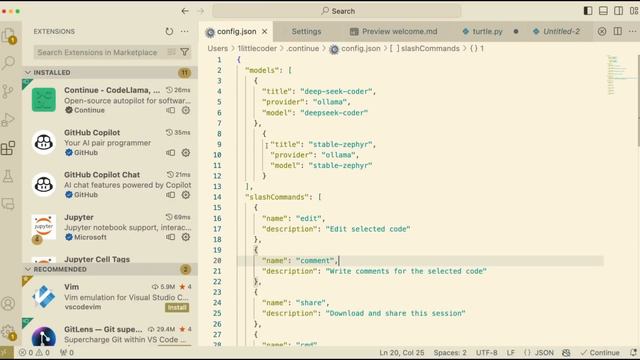Toggle the bottom panel
The width and height of the screenshot is (640, 360).
(x=603, y=11)
